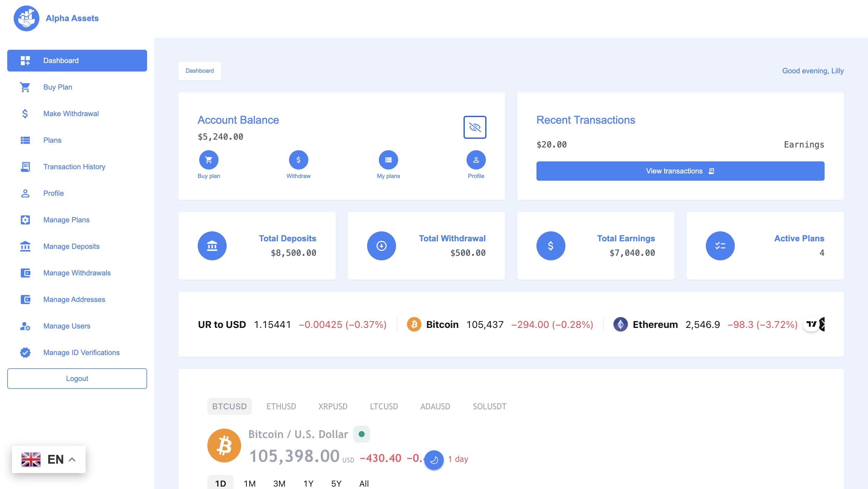868x489 pixels.
Task: Collapse the EN language selector chevron
Action: pyautogui.click(x=72, y=459)
